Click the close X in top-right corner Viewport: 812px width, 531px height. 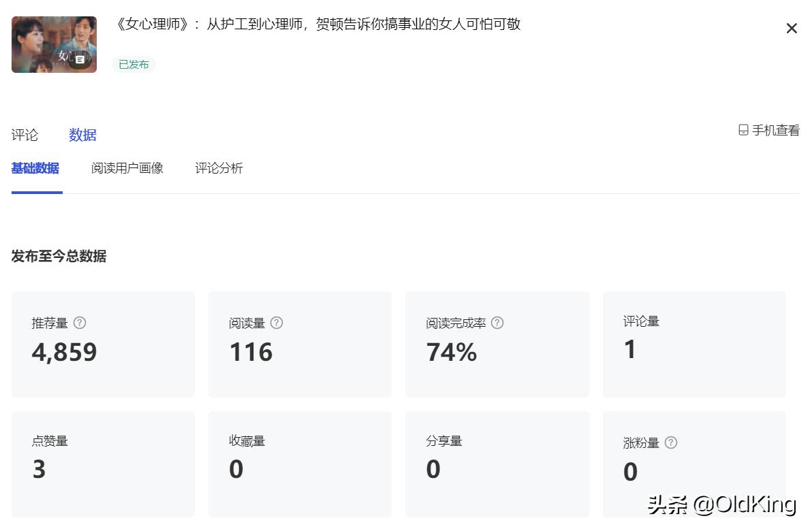[x=792, y=28]
